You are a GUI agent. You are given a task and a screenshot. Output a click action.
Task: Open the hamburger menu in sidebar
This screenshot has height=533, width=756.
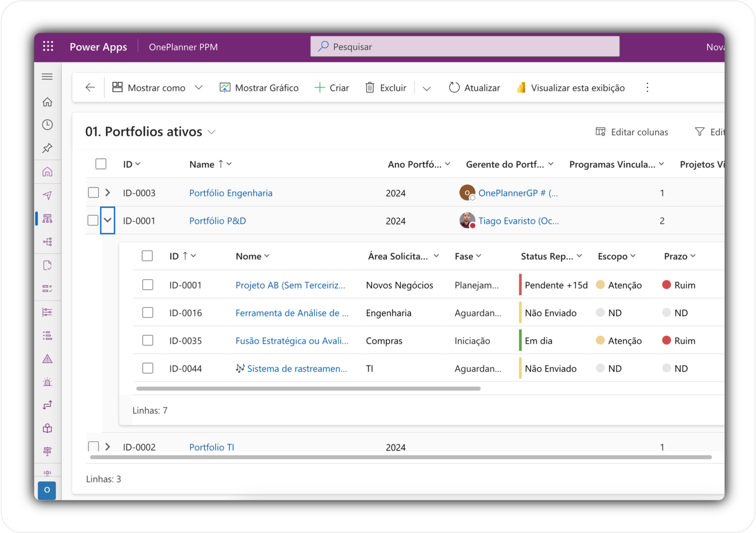pos(47,77)
